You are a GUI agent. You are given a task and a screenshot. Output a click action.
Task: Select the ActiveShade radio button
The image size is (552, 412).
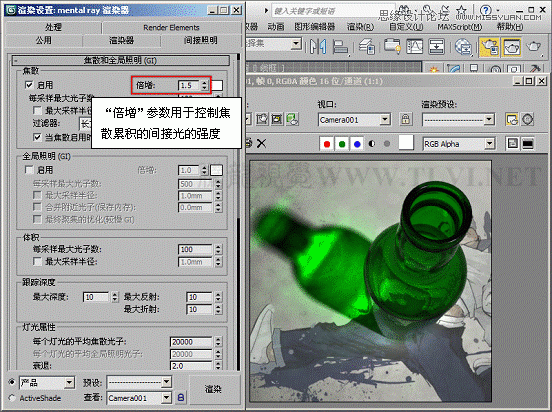coord(12,398)
